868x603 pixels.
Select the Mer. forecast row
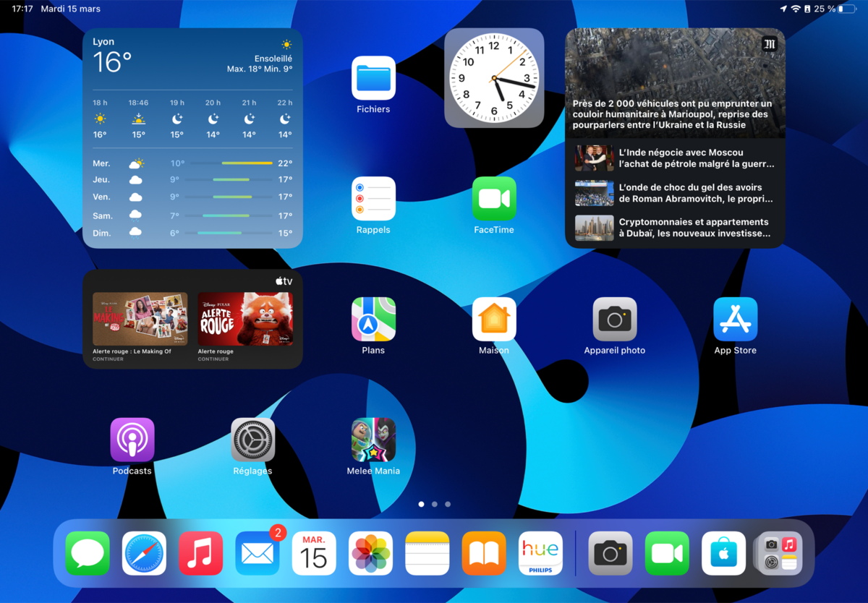(192, 163)
